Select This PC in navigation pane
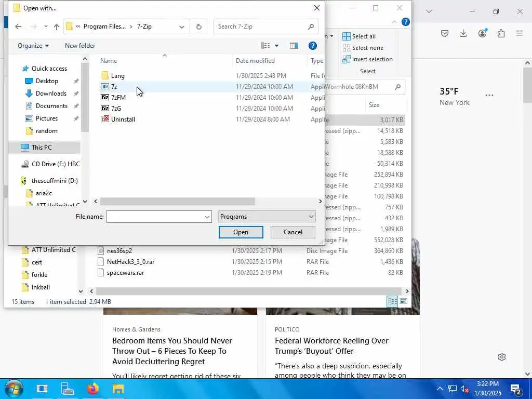Image resolution: width=532 pixels, height=399 pixels. click(36, 147)
